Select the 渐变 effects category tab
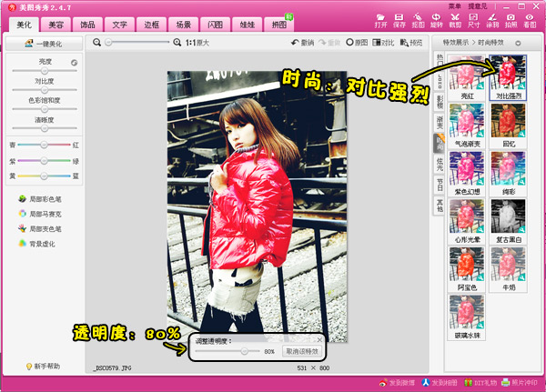 [x=440, y=123]
